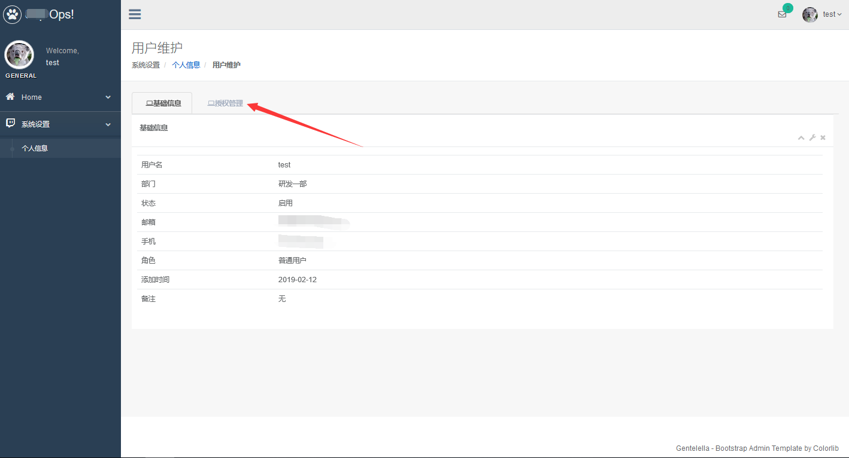Click the paw logo icon
The height and width of the screenshot is (458, 849).
tap(12, 14)
